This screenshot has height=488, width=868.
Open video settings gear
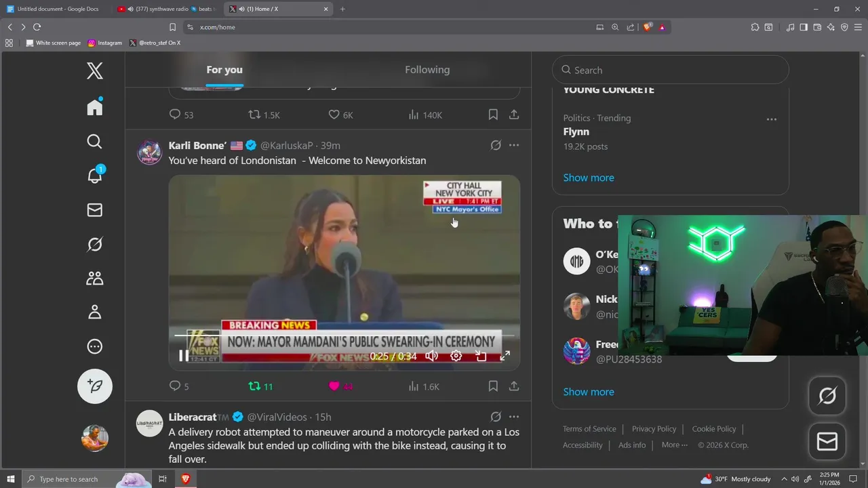pyautogui.click(x=456, y=356)
